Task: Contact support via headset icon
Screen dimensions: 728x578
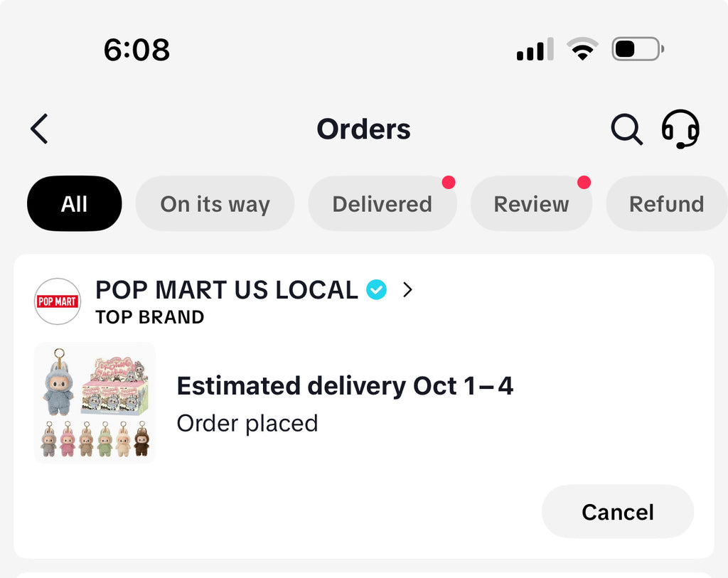Action: [680, 129]
